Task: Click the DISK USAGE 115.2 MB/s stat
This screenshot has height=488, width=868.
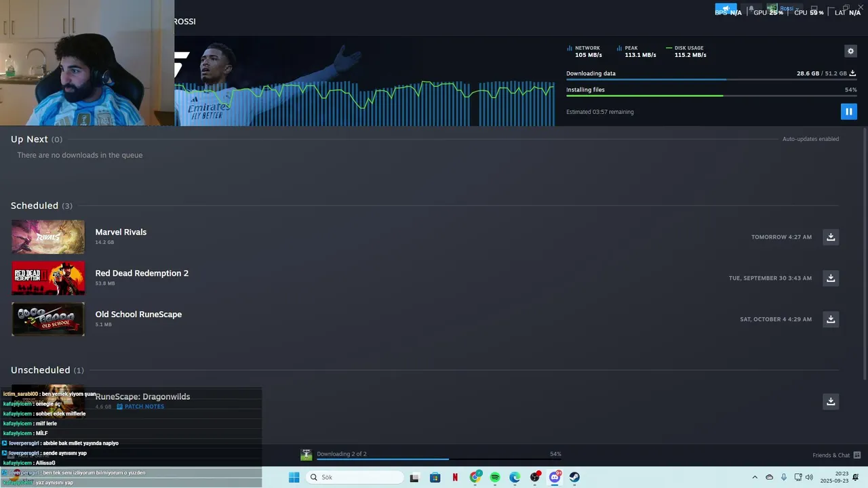Action: (x=686, y=52)
